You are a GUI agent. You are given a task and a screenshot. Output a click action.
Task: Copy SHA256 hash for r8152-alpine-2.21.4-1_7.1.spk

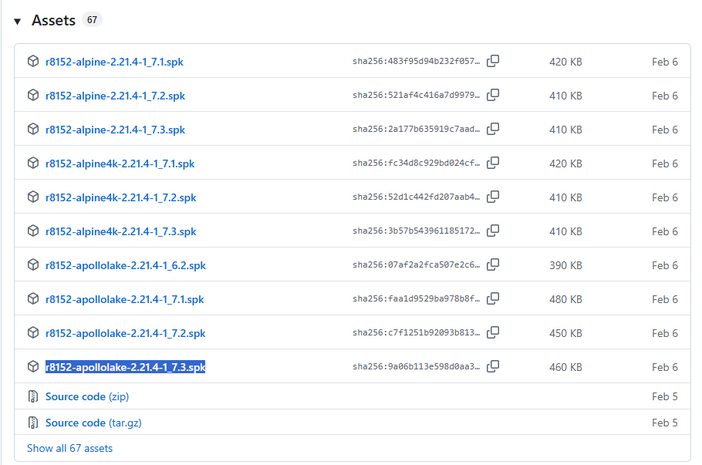point(492,62)
